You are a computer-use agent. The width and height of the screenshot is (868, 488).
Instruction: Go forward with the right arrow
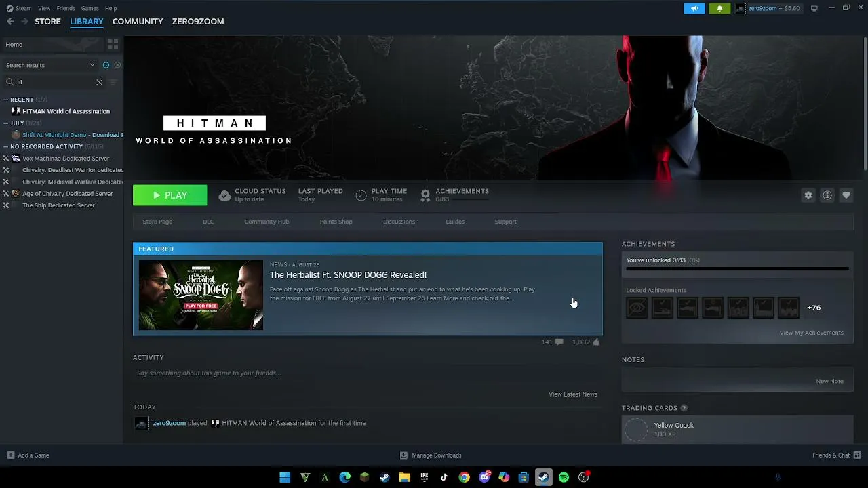[x=24, y=22]
